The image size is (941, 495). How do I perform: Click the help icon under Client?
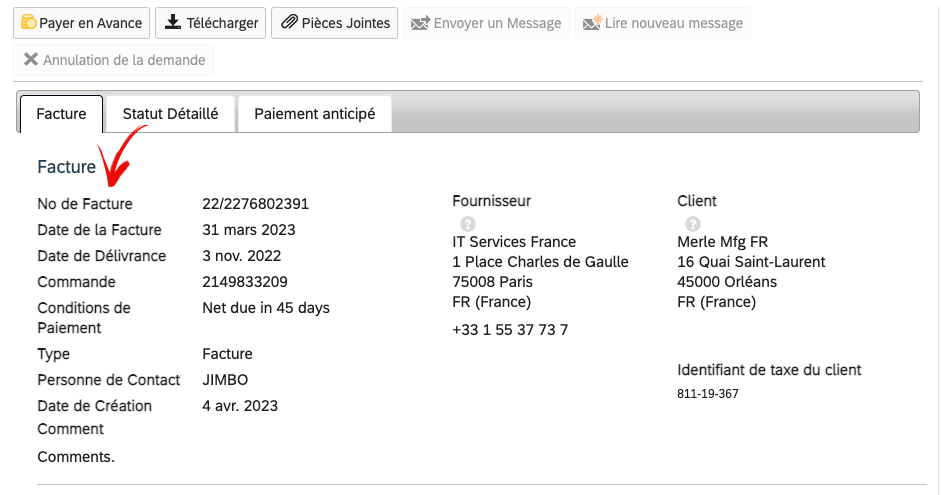[x=693, y=224]
